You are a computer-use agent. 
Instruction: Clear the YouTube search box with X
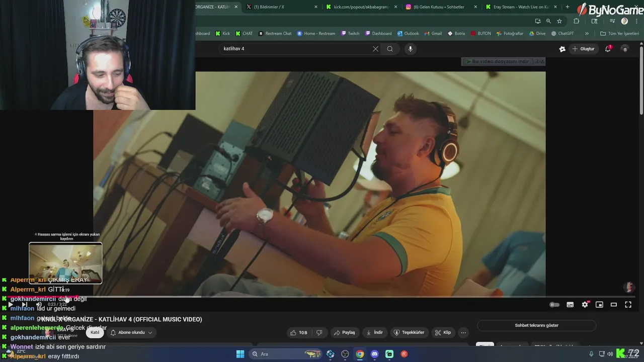375,49
